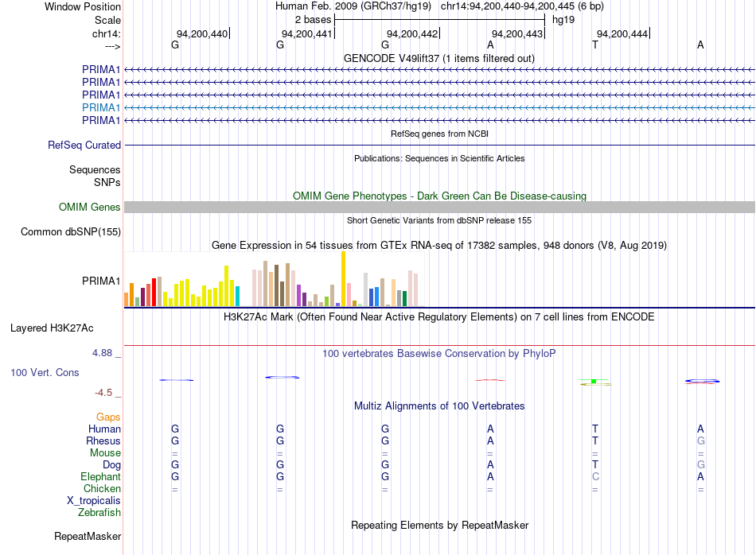Click the Mouse alignment row label

(x=105, y=453)
